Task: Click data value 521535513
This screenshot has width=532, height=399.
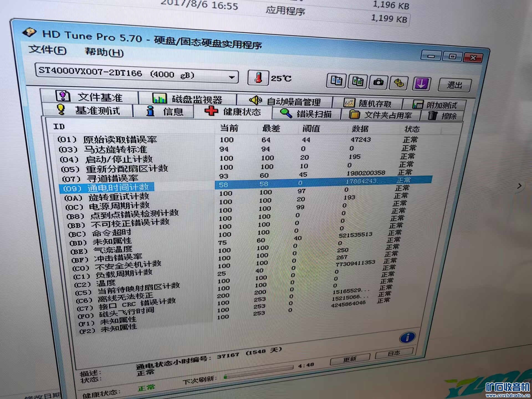Action: (x=355, y=235)
